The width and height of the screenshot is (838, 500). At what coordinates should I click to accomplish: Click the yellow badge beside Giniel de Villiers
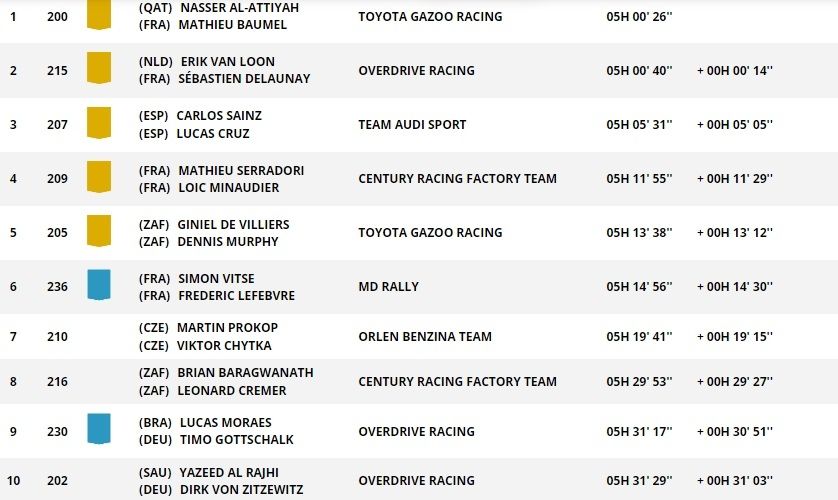coord(98,231)
